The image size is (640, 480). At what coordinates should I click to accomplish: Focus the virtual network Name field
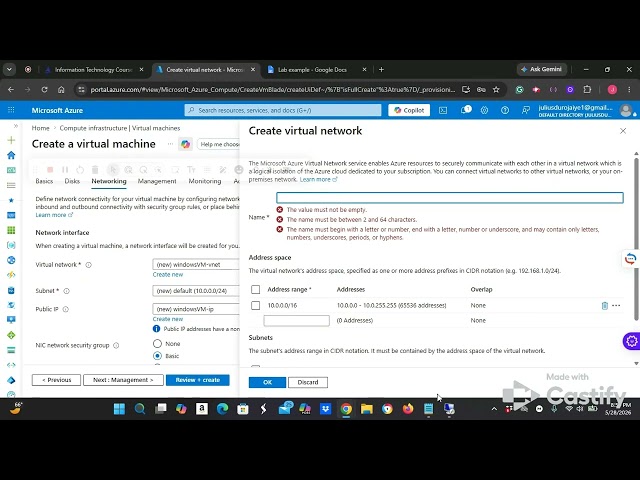(x=450, y=198)
